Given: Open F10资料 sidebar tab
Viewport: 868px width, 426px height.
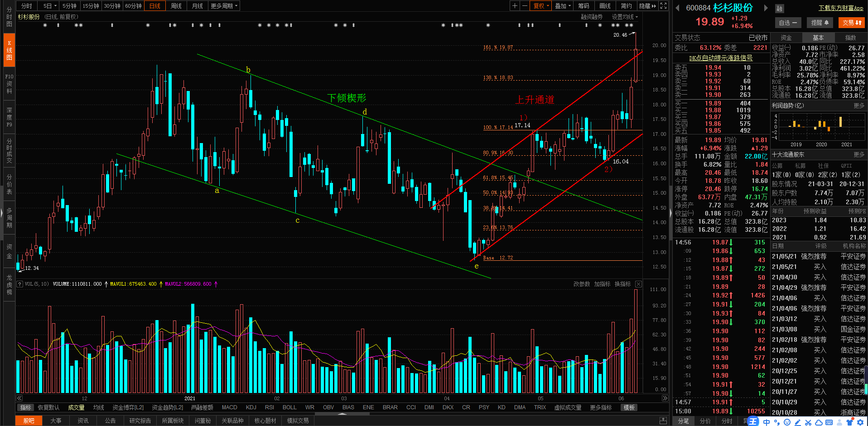Looking at the screenshot, I should point(9,84).
